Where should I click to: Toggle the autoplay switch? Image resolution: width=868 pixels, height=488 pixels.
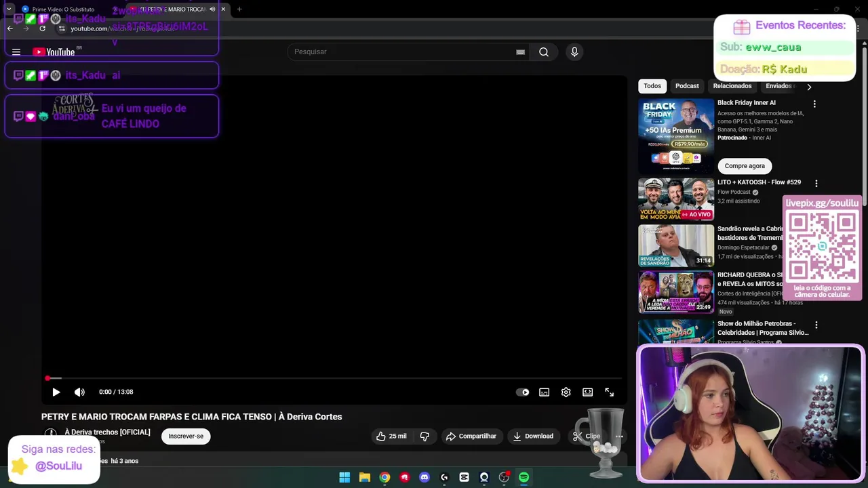(x=522, y=392)
